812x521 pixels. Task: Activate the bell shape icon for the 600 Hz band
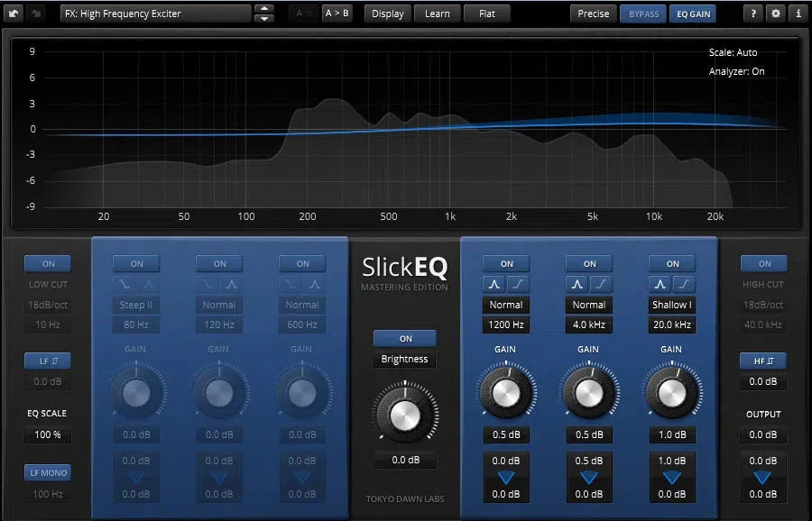[x=313, y=284]
